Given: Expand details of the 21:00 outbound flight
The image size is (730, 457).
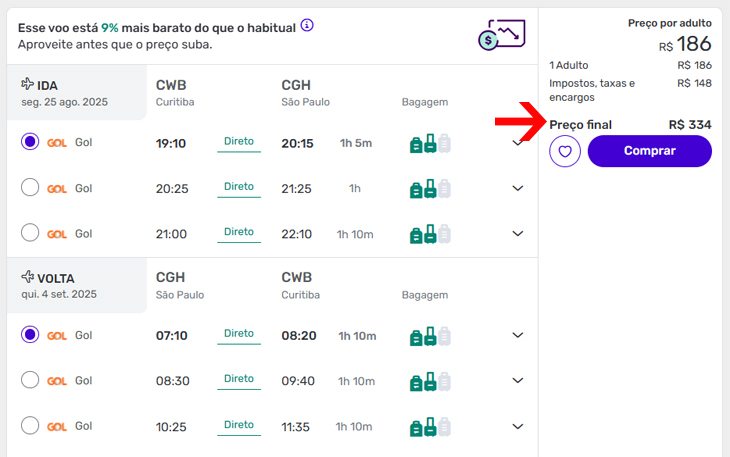Looking at the screenshot, I should tap(518, 233).
